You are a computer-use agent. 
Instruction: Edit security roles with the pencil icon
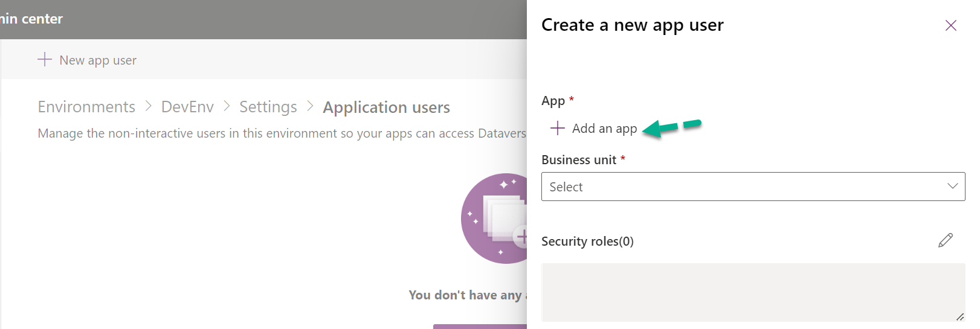click(x=946, y=240)
